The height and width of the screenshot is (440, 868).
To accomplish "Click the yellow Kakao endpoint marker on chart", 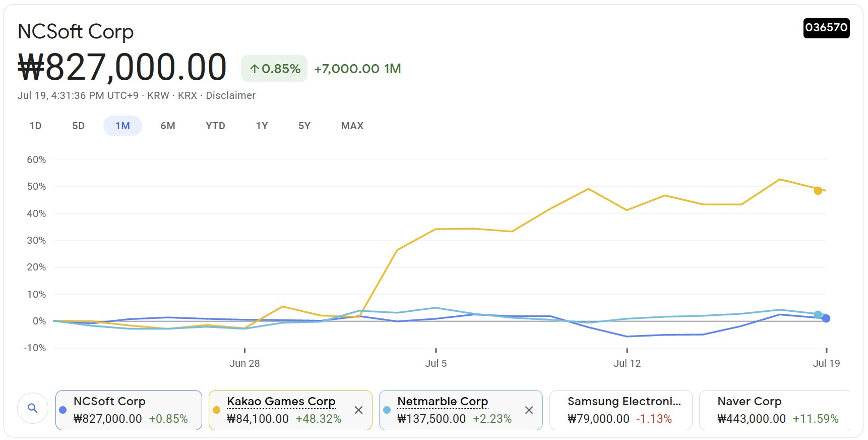I will point(818,190).
